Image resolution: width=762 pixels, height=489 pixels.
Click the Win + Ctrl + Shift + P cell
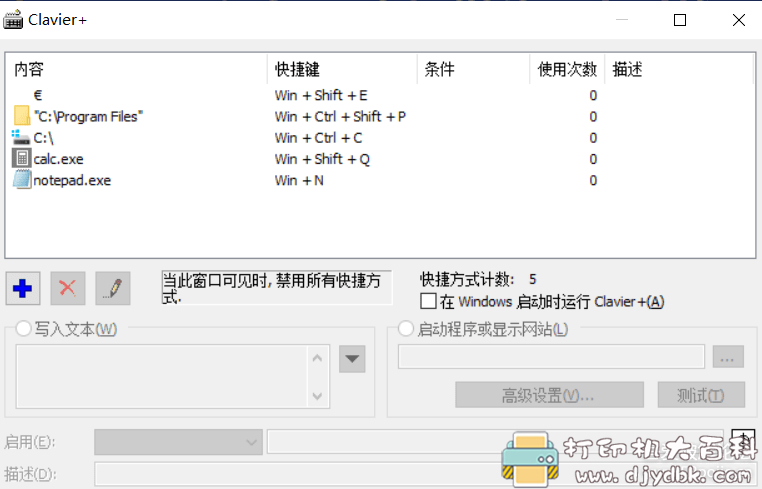click(x=340, y=117)
